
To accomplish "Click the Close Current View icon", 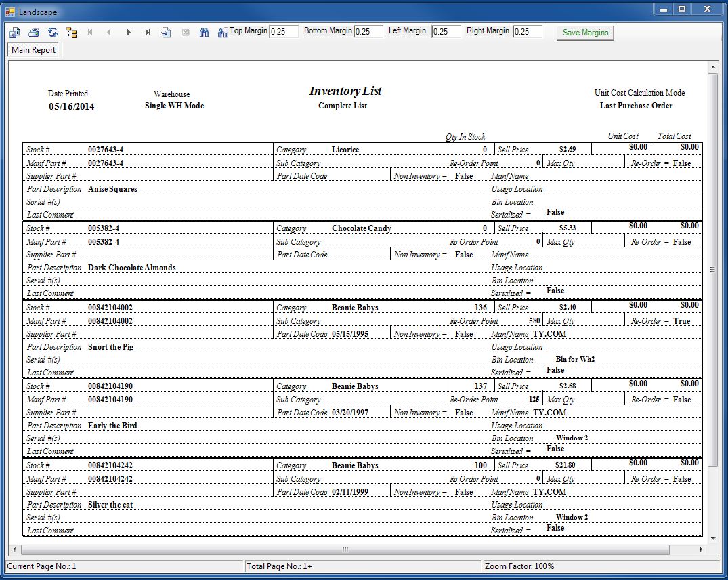I will click(x=186, y=33).
